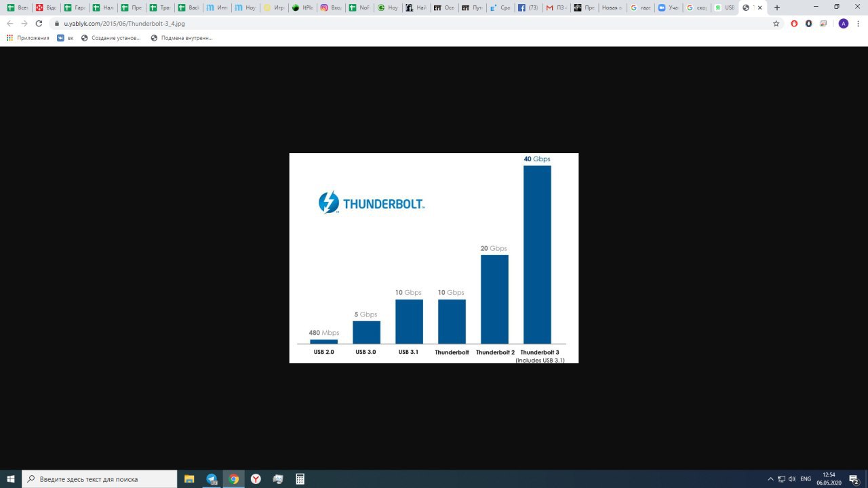Switch to the Все tab

point(18,7)
